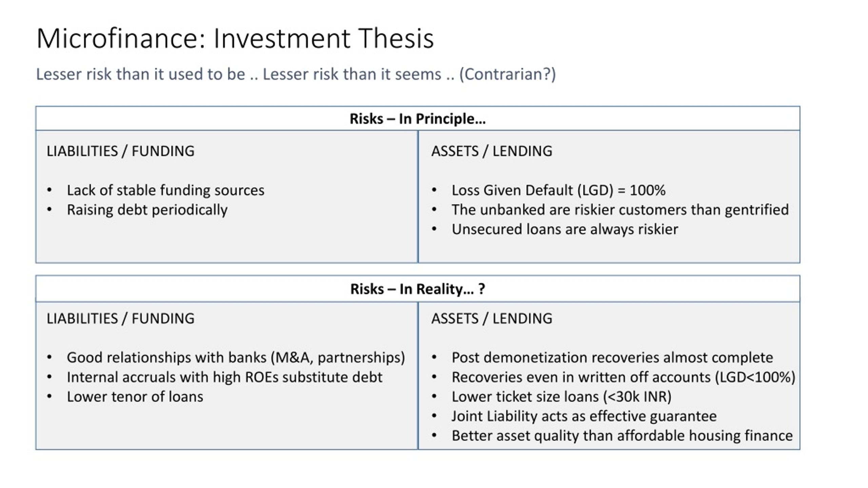Select Good relationships with banks bullet
Viewport: 868px width, 488px height.
[236, 358]
